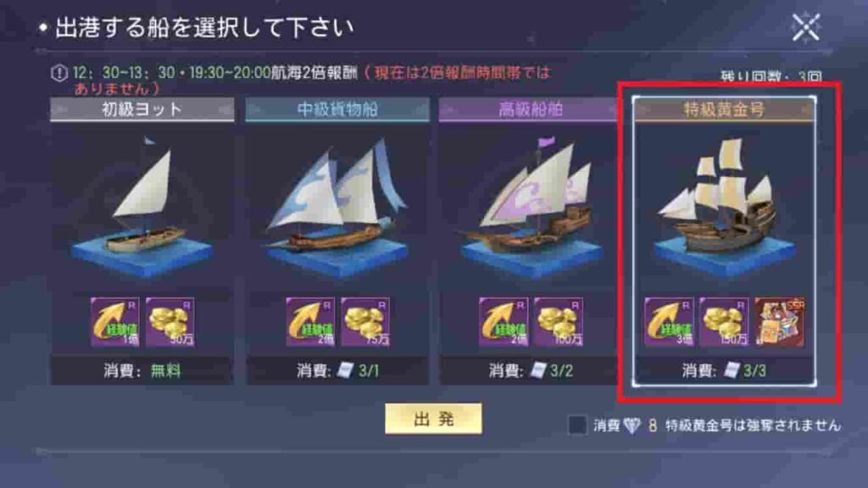Select the 中級貨物船 ship header
The height and width of the screenshot is (488, 868).
pyautogui.click(x=337, y=109)
